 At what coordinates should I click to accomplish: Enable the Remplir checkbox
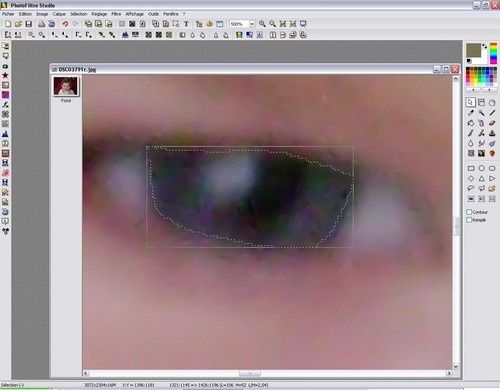[x=469, y=220]
